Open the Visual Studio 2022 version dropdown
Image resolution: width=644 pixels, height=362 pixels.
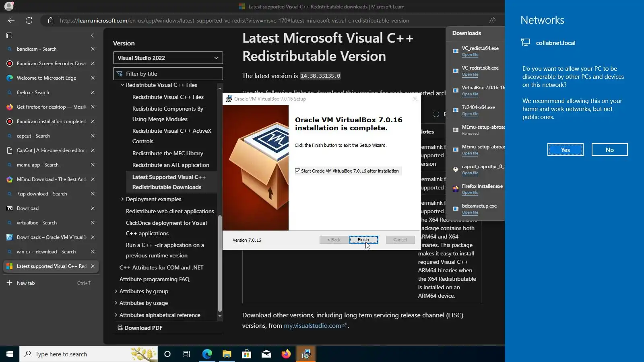click(x=168, y=58)
